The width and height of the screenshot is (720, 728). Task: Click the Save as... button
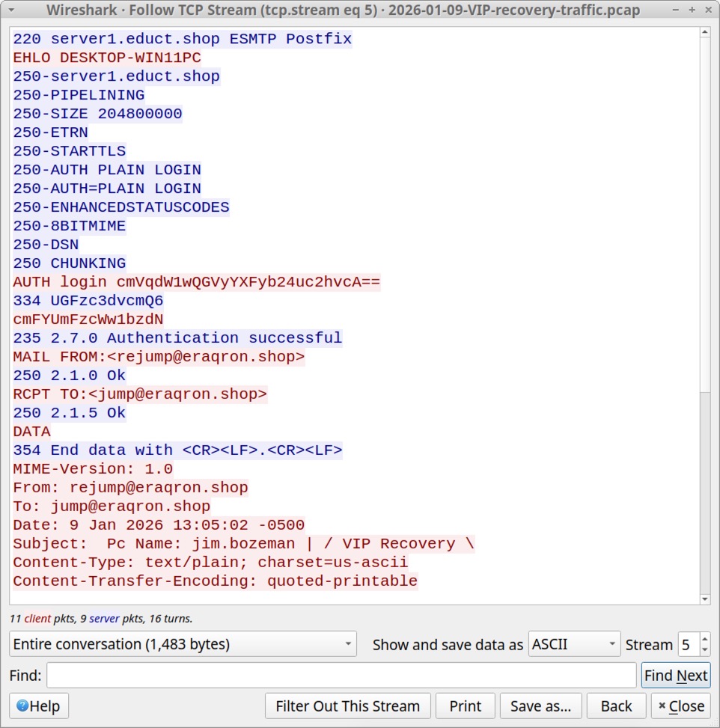tap(540, 706)
